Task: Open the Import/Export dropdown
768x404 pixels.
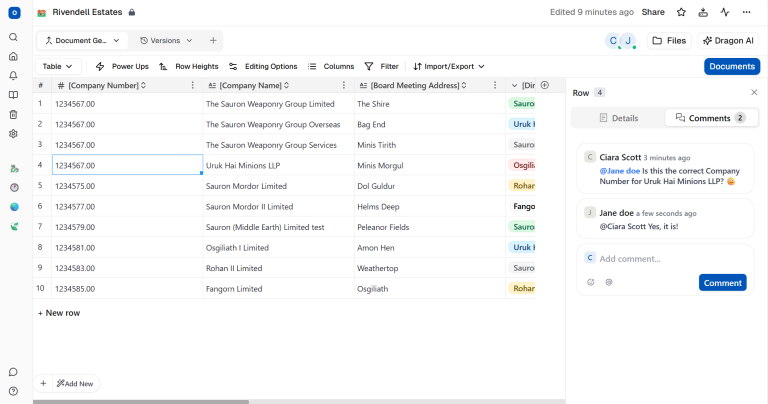Action: pos(449,66)
